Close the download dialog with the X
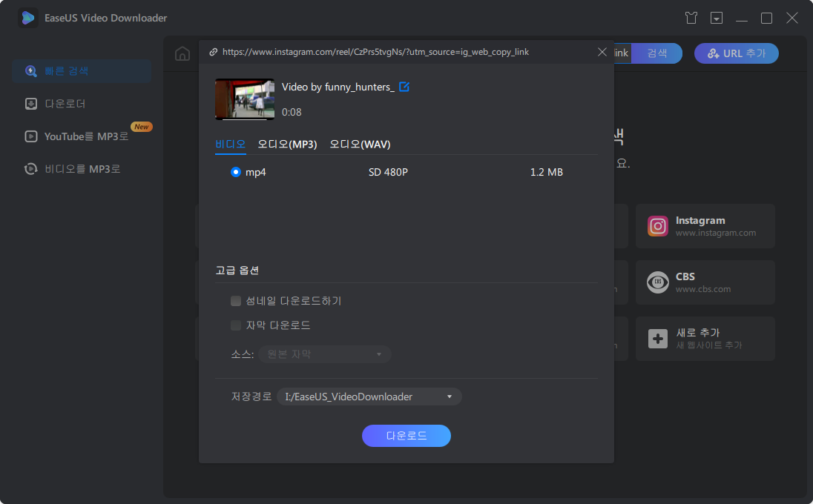The image size is (813, 504). (602, 52)
